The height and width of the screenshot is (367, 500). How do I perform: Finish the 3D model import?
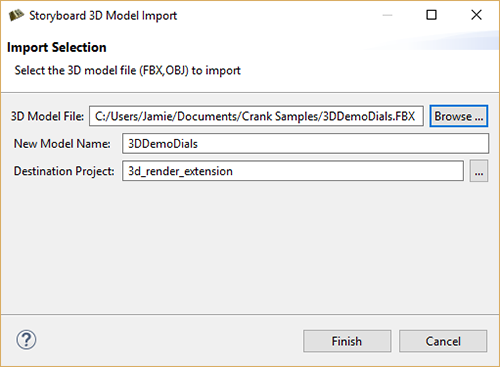coord(347,341)
